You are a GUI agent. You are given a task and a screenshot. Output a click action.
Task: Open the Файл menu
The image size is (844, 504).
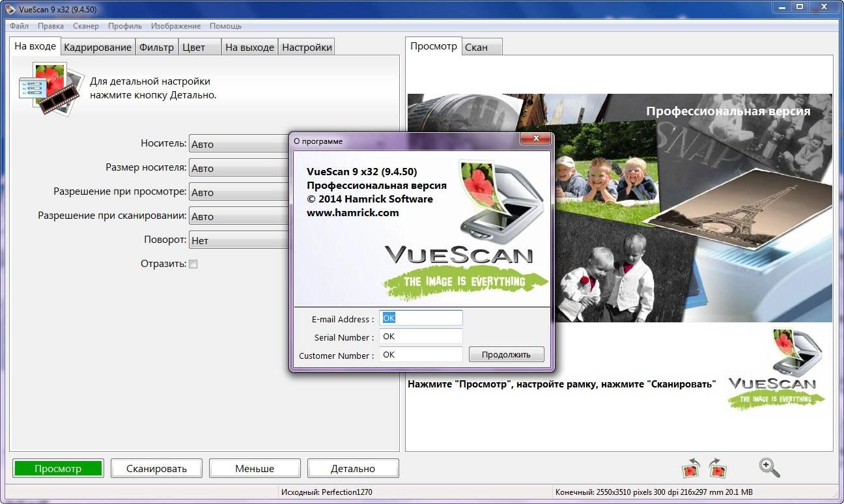click(x=19, y=26)
